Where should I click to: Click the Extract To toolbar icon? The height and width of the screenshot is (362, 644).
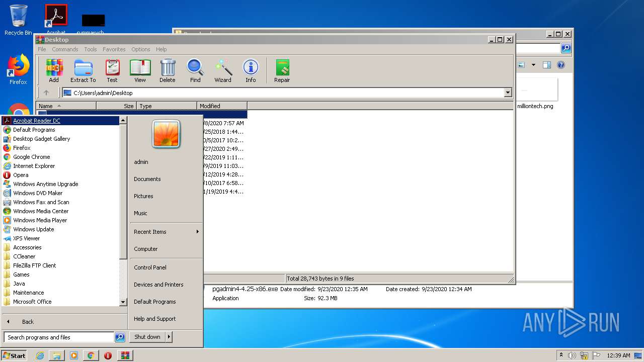(83, 71)
